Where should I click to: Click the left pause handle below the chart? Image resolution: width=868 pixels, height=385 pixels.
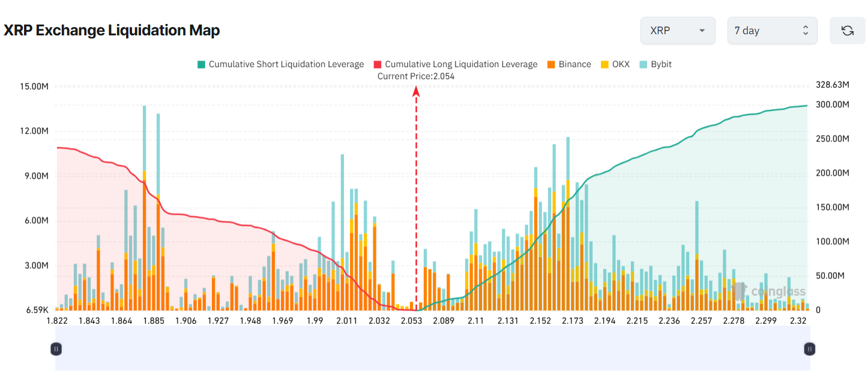click(x=56, y=348)
